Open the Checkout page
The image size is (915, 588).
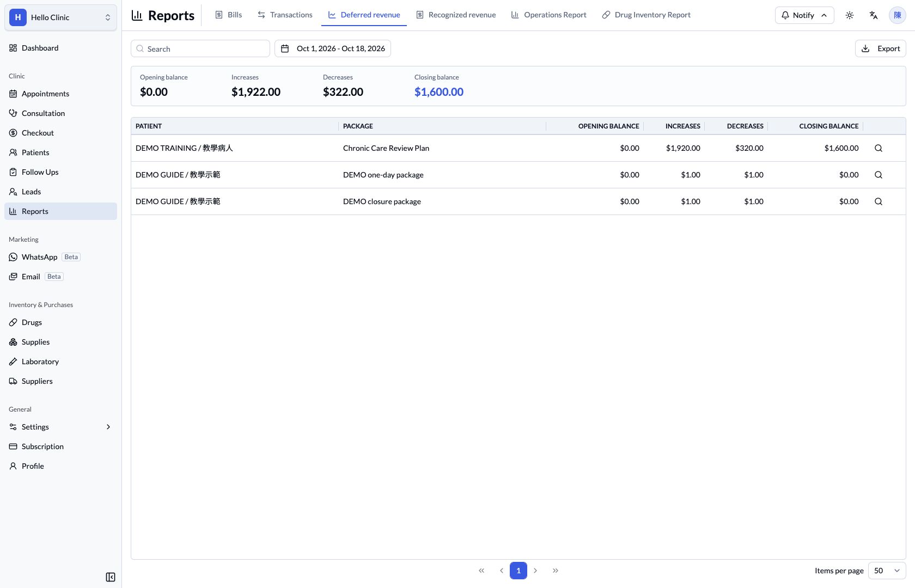60,133
